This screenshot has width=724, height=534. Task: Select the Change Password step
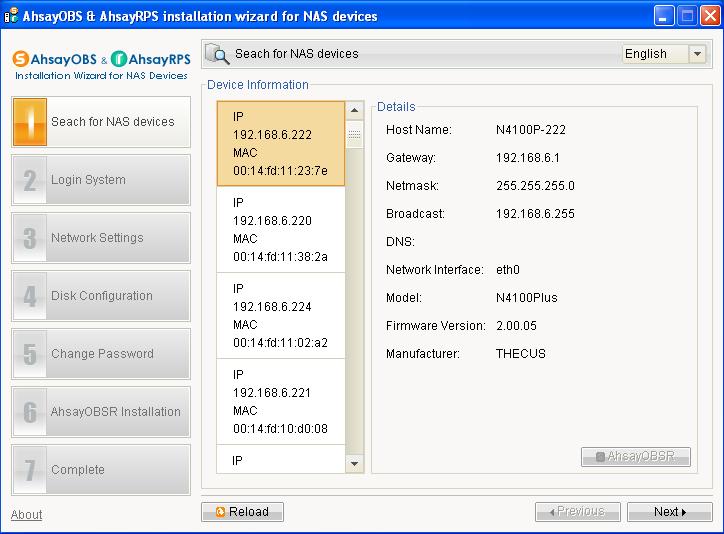click(x=101, y=354)
